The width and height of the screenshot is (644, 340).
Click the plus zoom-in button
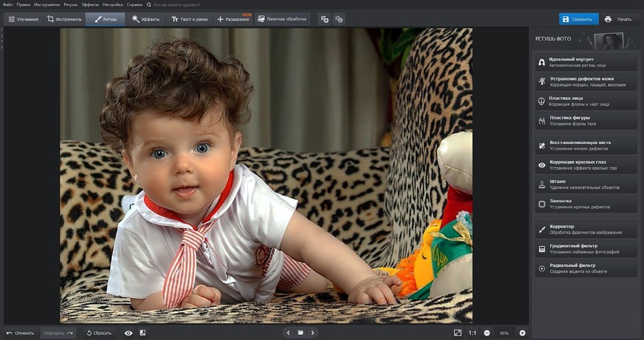coord(522,333)
